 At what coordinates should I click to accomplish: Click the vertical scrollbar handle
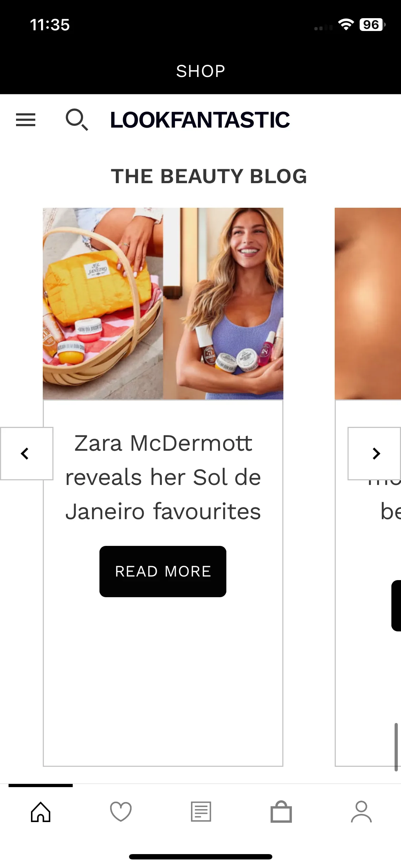coord(396,747)
